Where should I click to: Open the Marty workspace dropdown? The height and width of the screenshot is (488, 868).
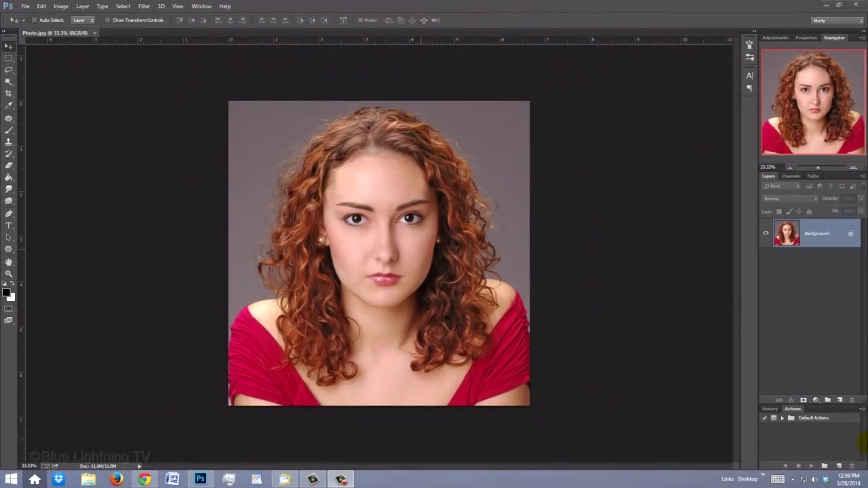(x=838, y=20)
